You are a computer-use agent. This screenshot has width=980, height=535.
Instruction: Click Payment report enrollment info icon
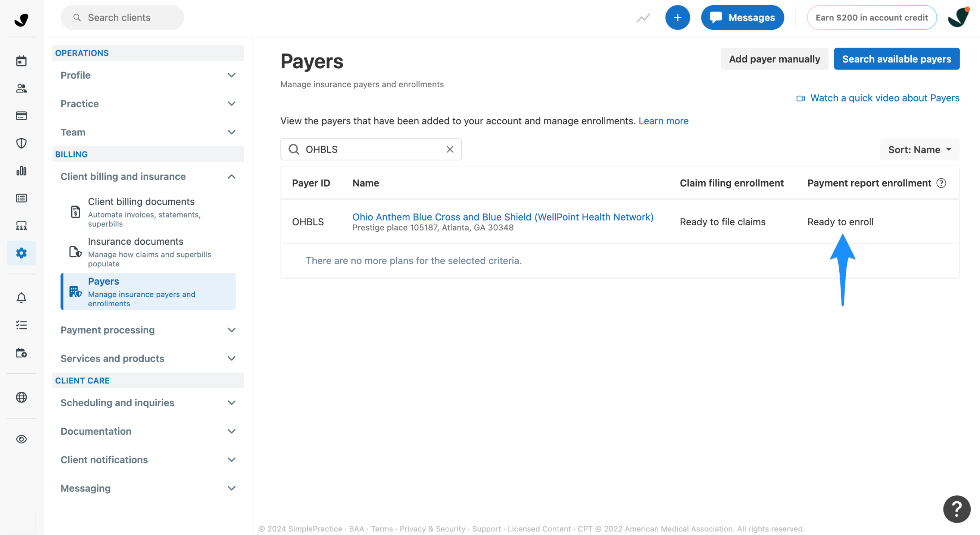tap(941, 183)
